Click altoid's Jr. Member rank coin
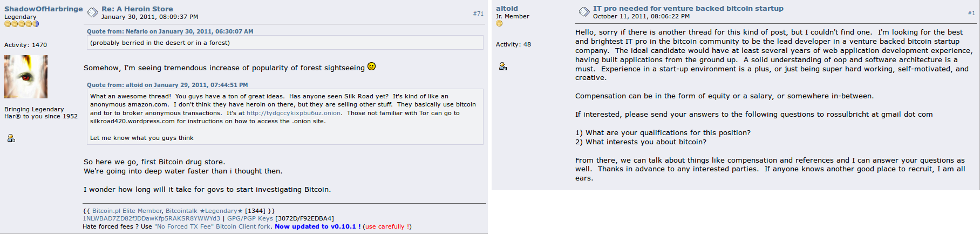 [x=499, y=23]
